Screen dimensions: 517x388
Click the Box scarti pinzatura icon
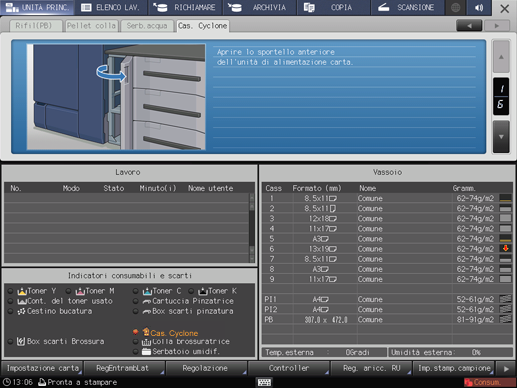pos(147,312)
